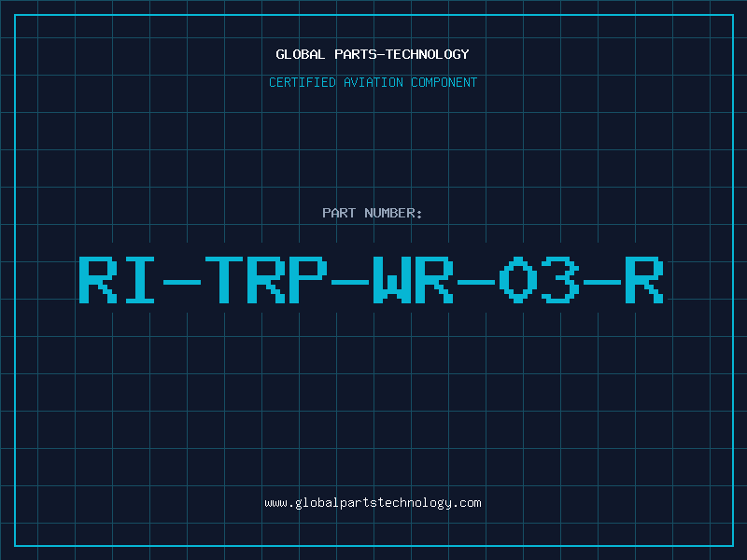Click the GLOBAL PARTS-TECHNOLOGY heading

point(373,54)
